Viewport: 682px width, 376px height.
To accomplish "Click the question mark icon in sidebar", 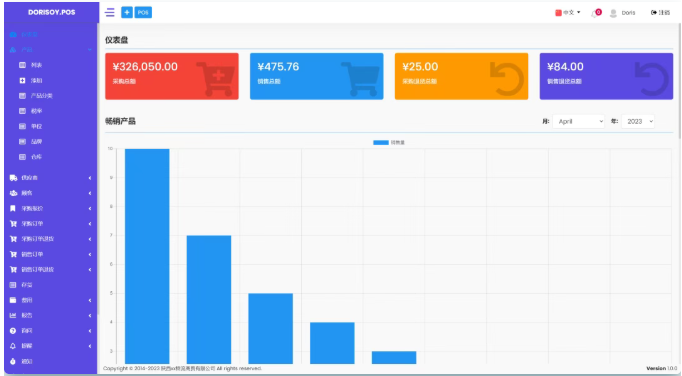I will click(x=13, y=331).
